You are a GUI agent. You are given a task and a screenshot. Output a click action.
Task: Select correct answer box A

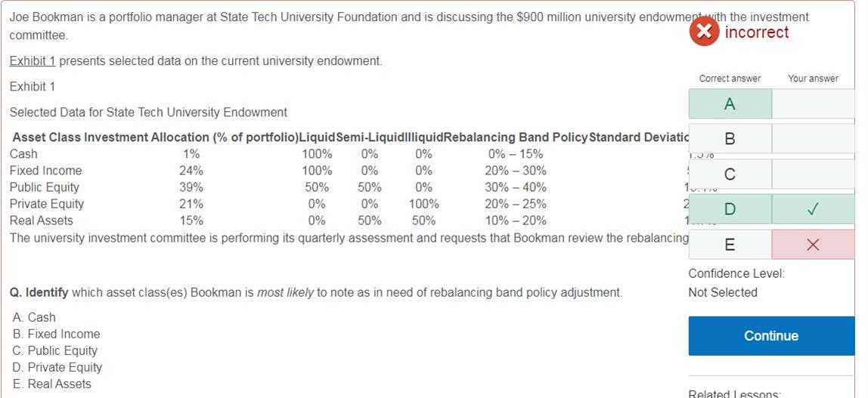pyautogui.click(x=730, y=104)
